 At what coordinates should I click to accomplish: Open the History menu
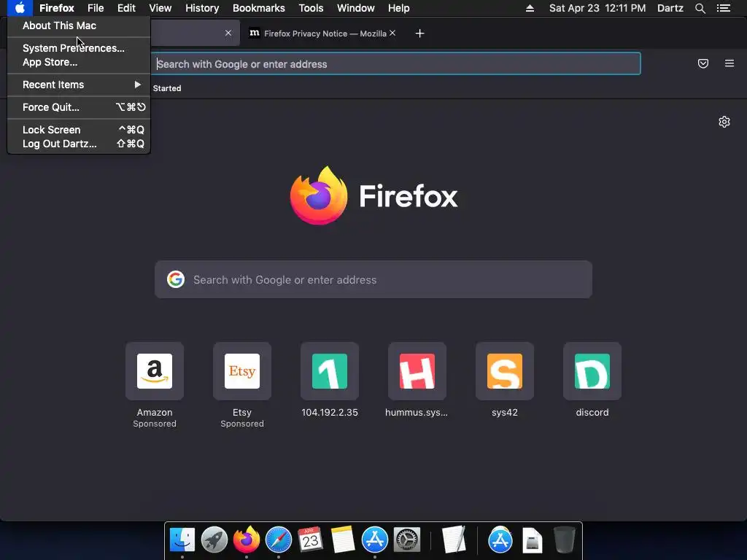(x=202, y=8)
